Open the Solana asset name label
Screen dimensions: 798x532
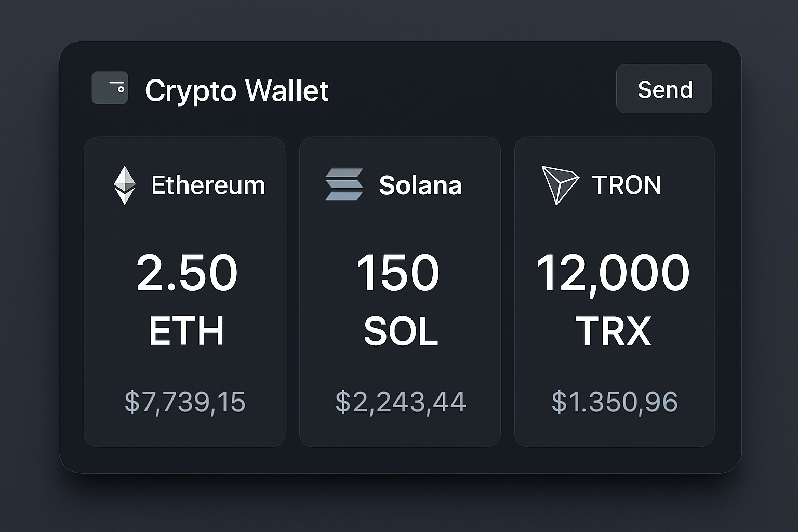420,185
